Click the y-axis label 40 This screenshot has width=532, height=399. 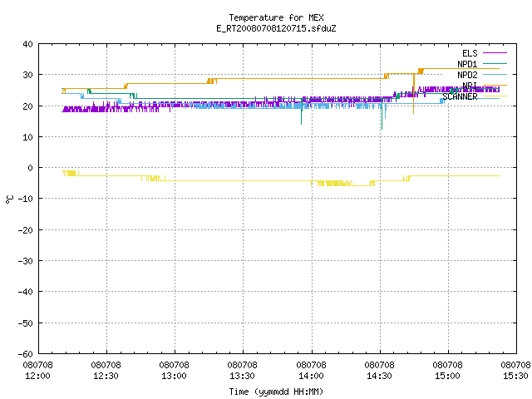point(27,44)
